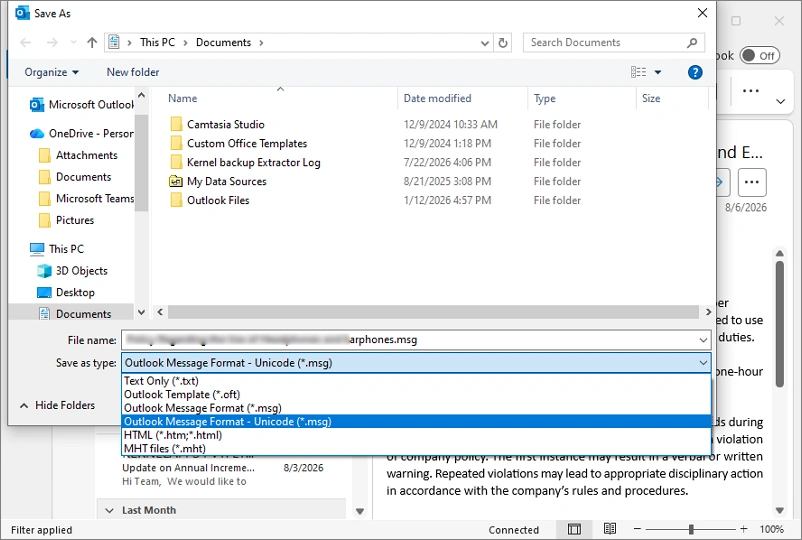Click Documents in the breadcrumb path
802x540 pixels.
point(224,42)
